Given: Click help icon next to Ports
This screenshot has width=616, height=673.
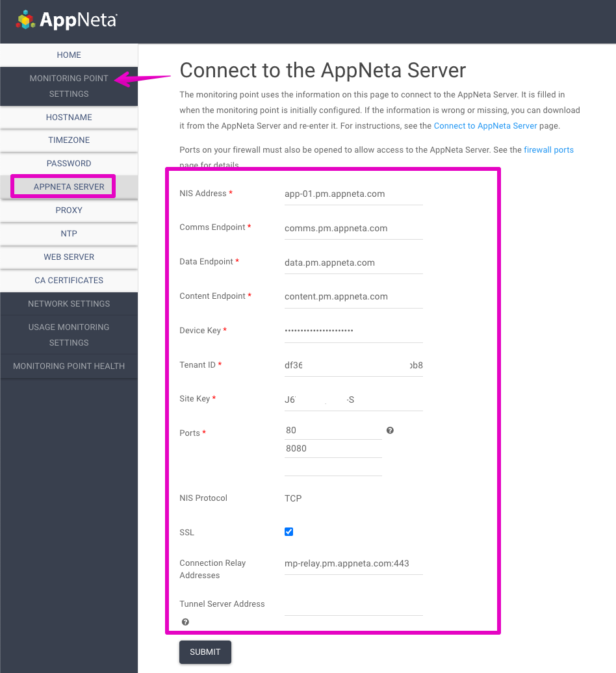Looking at the screenshot, I should coord(390,431).
